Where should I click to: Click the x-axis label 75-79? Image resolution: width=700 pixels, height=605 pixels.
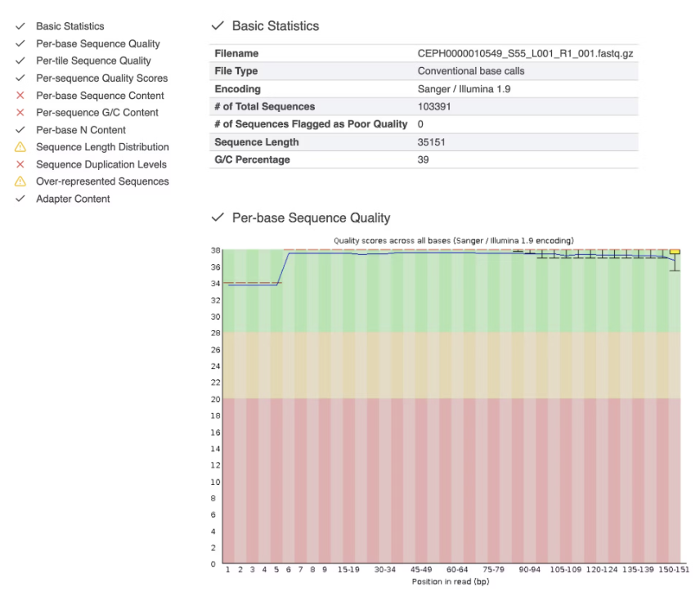tap(493, 569)
